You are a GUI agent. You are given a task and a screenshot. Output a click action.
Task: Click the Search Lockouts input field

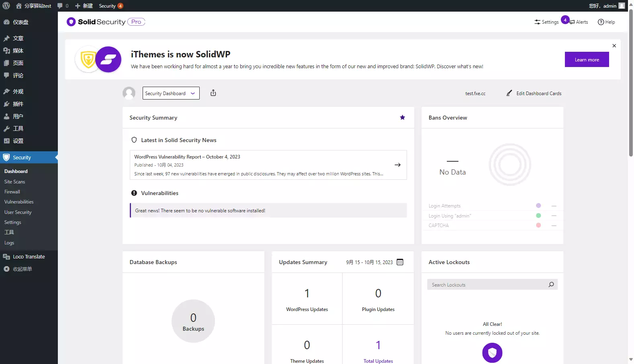coord(487,285)
